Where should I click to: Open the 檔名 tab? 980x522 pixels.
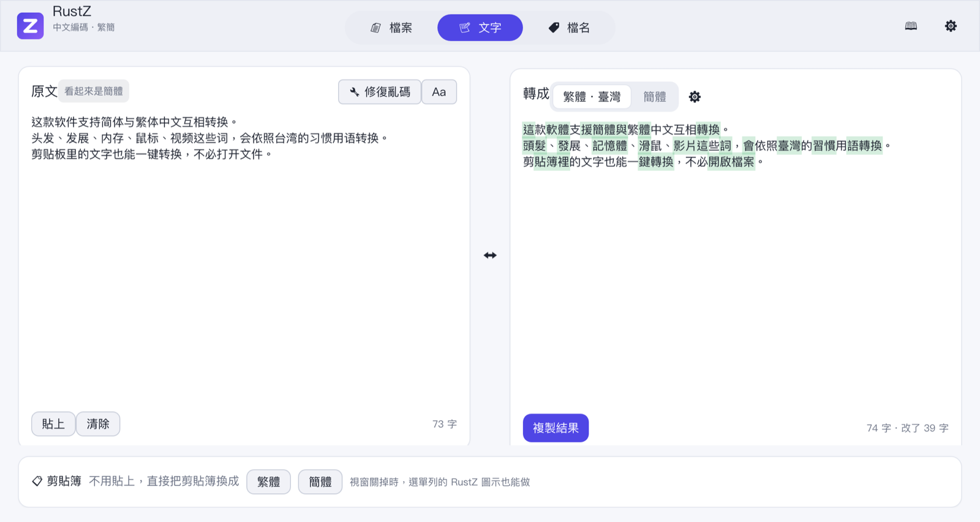[x=569, y=28]
